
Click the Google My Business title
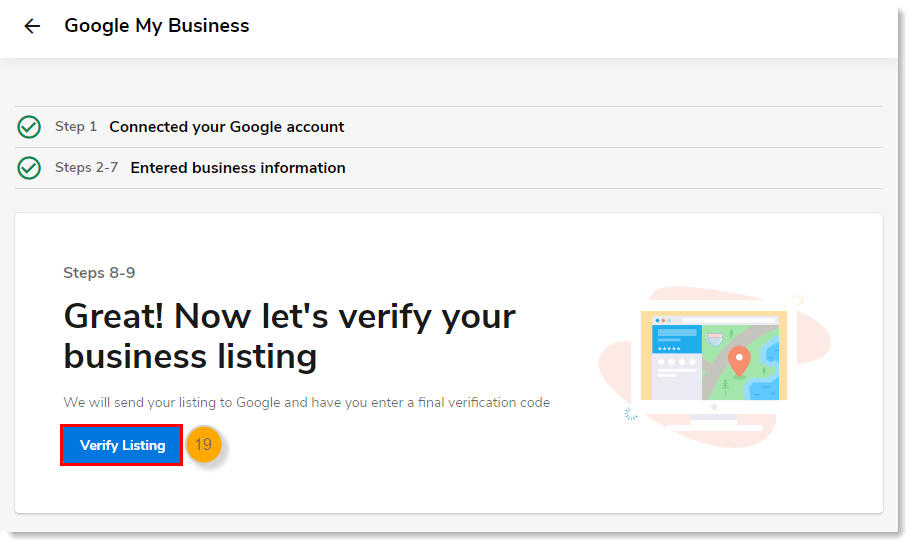pyautogui.click(x=157, y=26)
